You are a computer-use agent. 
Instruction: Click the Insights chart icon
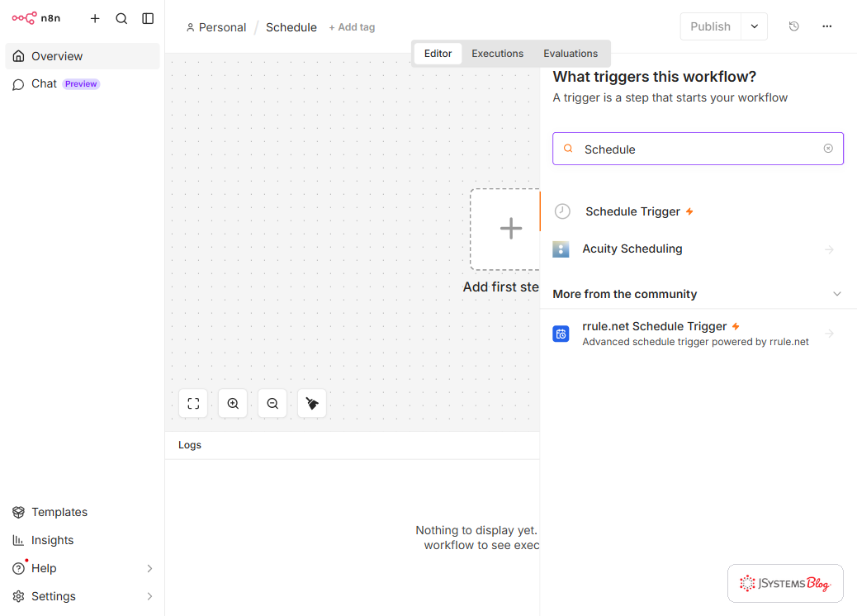point(18,540)
